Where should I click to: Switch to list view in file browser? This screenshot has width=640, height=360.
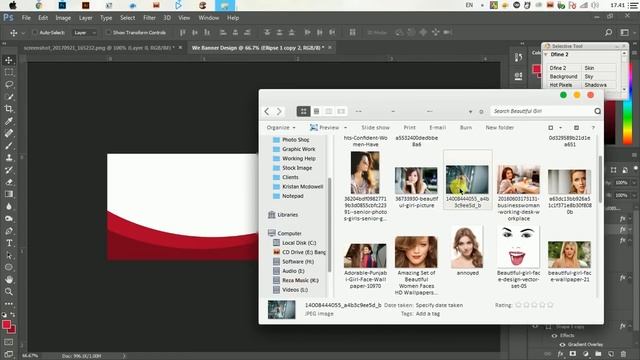(x=316, y=111)
